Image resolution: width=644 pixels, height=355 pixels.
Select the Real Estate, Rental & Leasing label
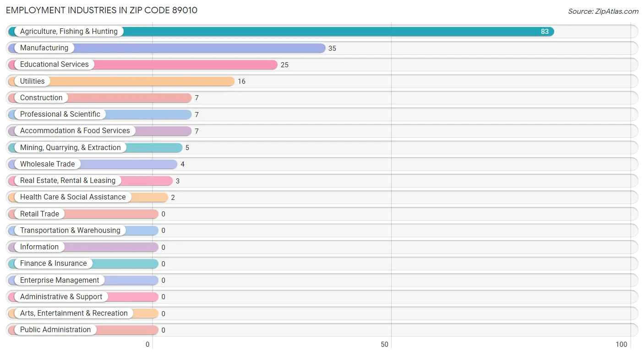pyautogui.click(x=68, y=181)
